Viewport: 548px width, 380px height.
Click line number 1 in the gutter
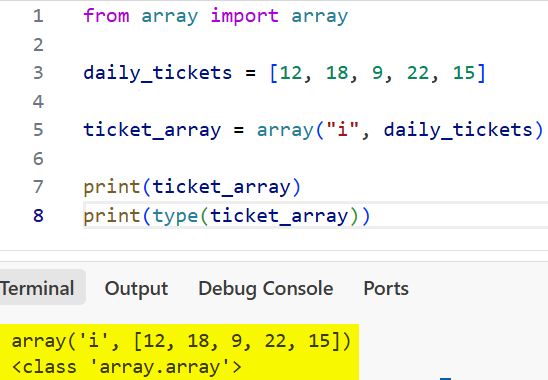coord(38,16)
